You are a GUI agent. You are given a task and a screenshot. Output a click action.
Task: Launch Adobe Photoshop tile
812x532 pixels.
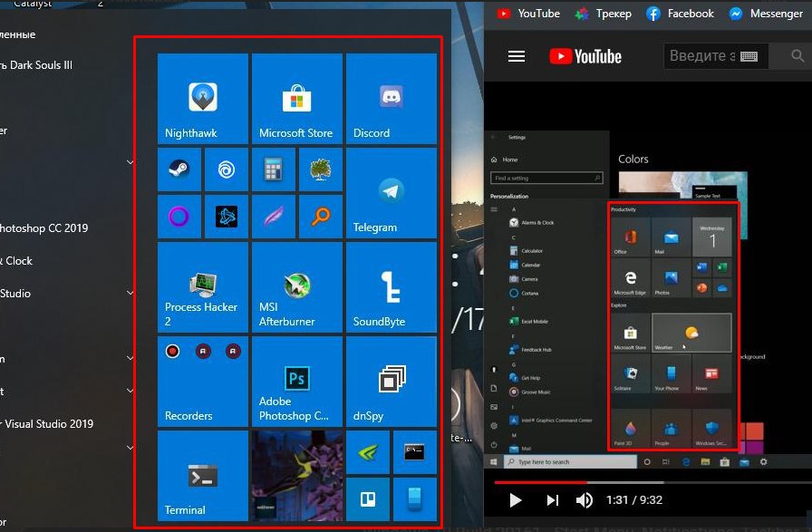[296, 382]
